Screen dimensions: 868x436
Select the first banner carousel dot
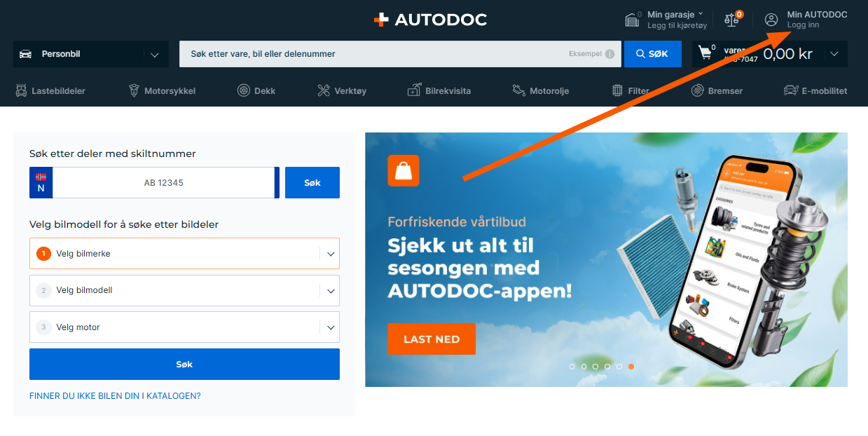pos(572,367)
